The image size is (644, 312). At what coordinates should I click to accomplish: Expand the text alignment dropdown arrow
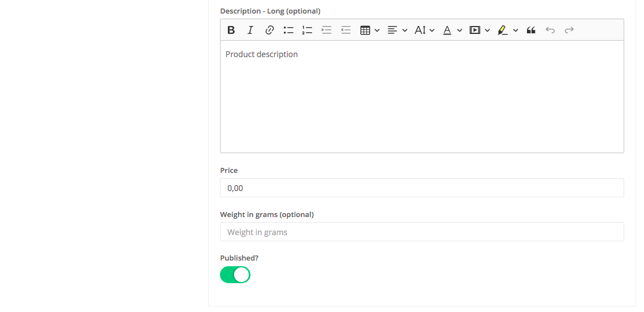coord(405,31)
